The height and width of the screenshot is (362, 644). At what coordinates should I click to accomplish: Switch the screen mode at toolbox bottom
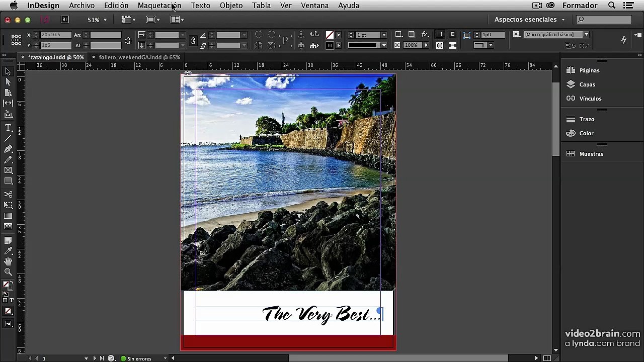(8, 324)
